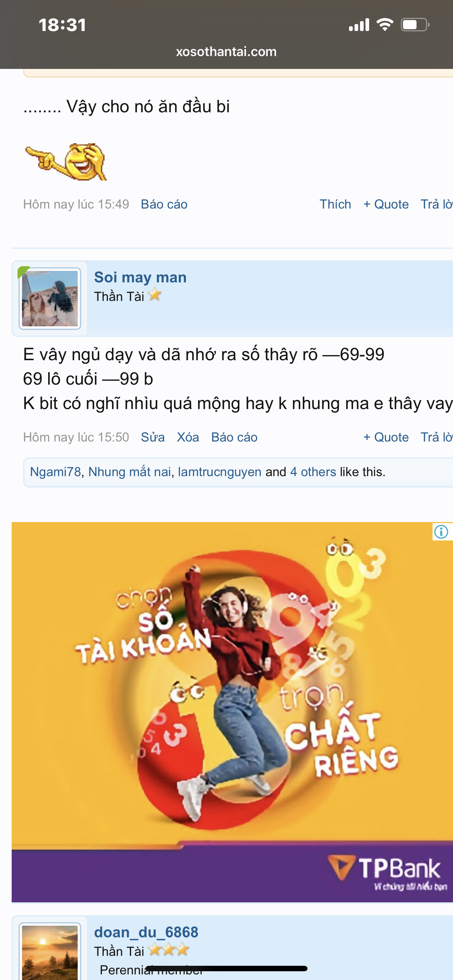Screen dimensions: 453x980
Task: Tap the ad info icon
Action: [x=441, y=532]
